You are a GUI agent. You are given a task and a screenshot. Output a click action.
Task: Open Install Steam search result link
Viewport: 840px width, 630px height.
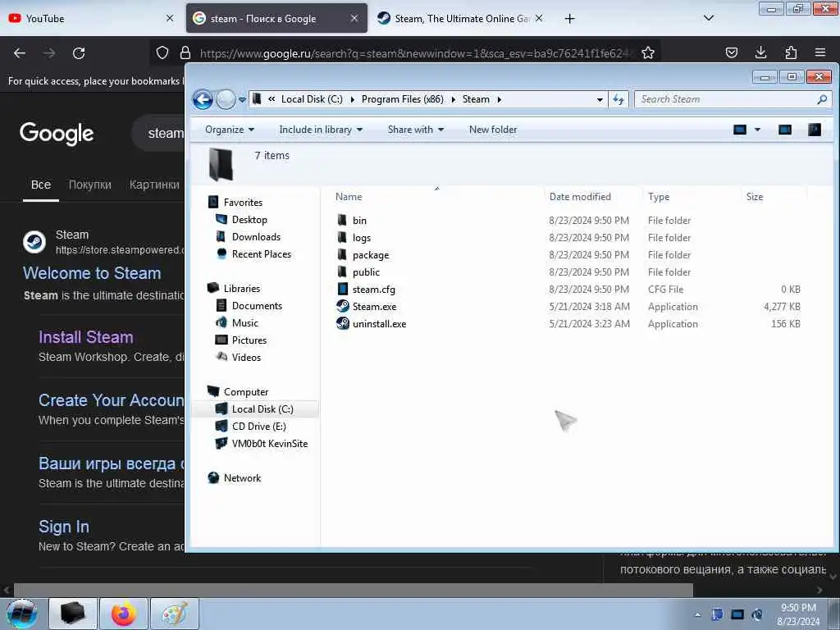pos(85,337)
